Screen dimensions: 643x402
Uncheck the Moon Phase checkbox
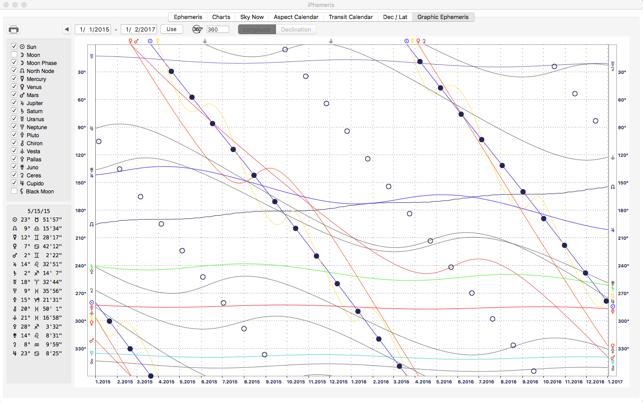pos(14,63)
